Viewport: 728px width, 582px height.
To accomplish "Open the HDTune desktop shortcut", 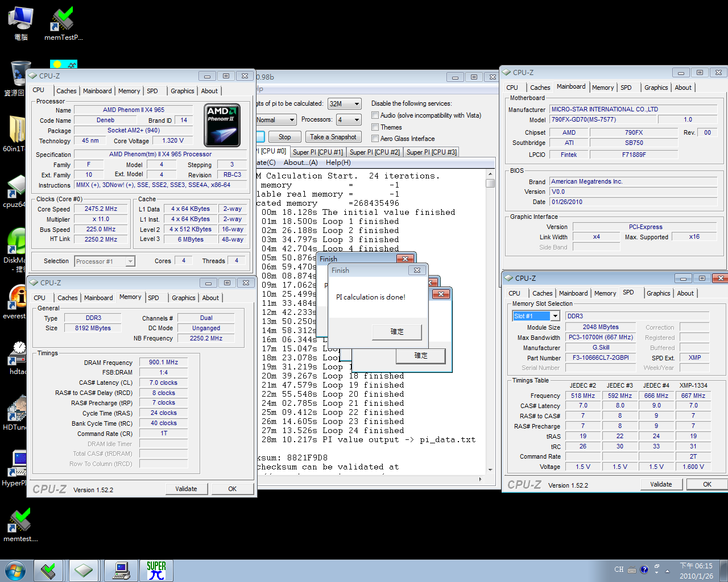I will pyautogui.click(x=14, y=414).
